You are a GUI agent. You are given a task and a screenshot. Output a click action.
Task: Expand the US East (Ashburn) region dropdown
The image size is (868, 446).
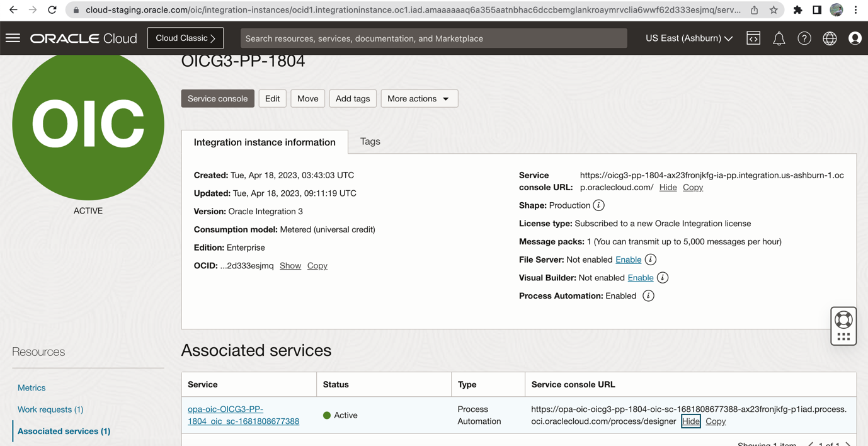click(x=688, y=38)
